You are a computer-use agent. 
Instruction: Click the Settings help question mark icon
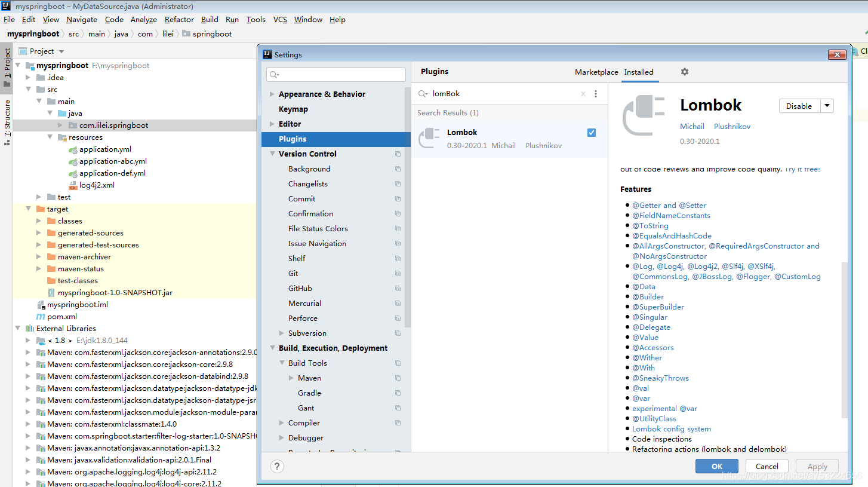coord(277,467)
